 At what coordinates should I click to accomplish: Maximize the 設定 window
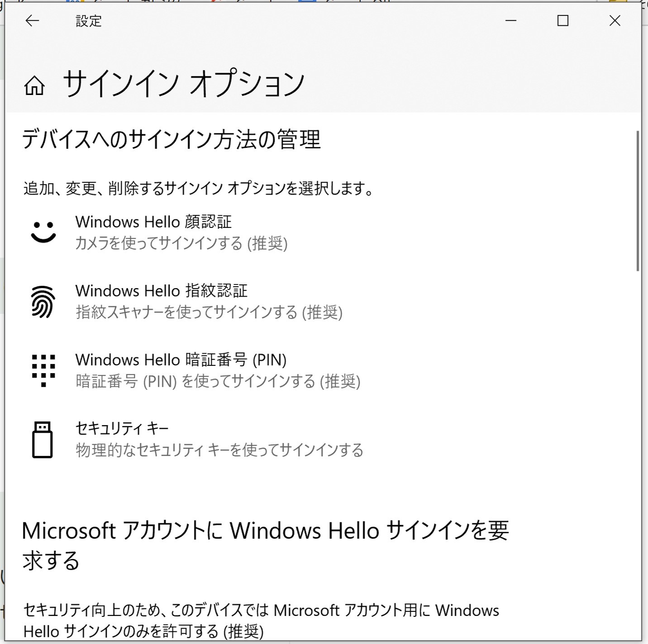[x=562, y=21]
